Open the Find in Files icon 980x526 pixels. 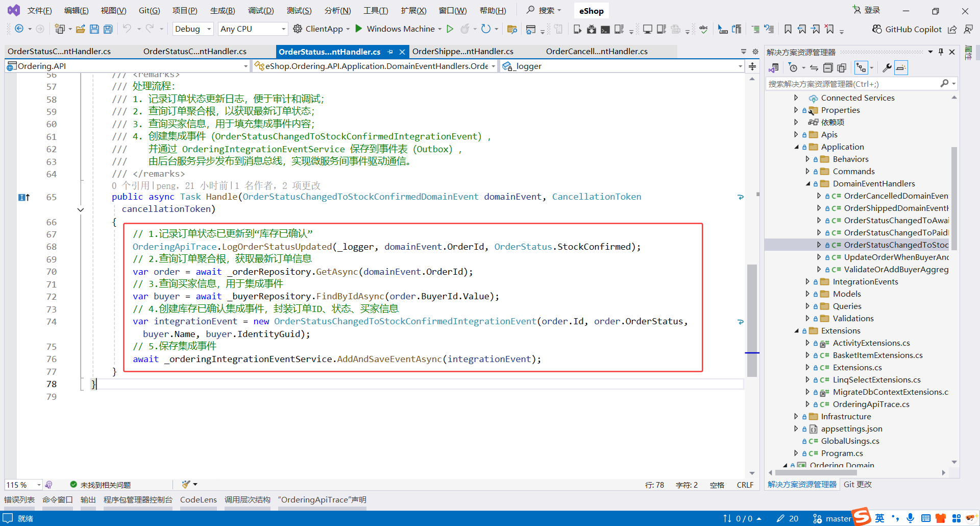coord(512,29)
